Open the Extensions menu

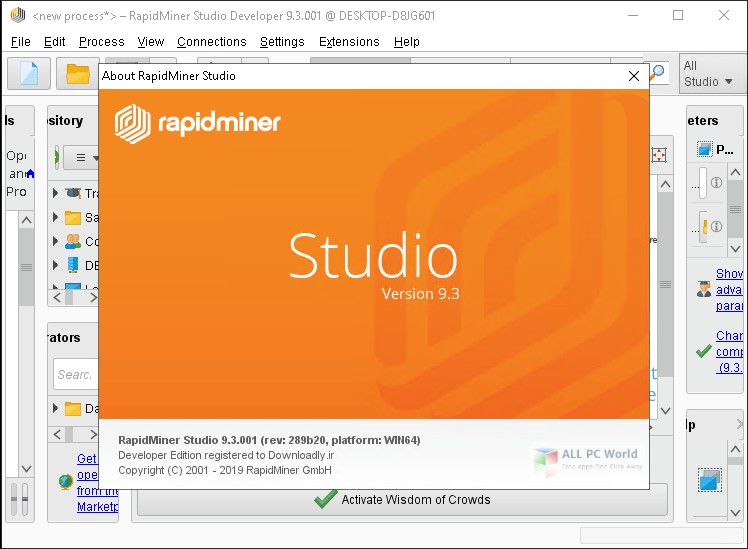pyautogui.click(x=349, y=42)
